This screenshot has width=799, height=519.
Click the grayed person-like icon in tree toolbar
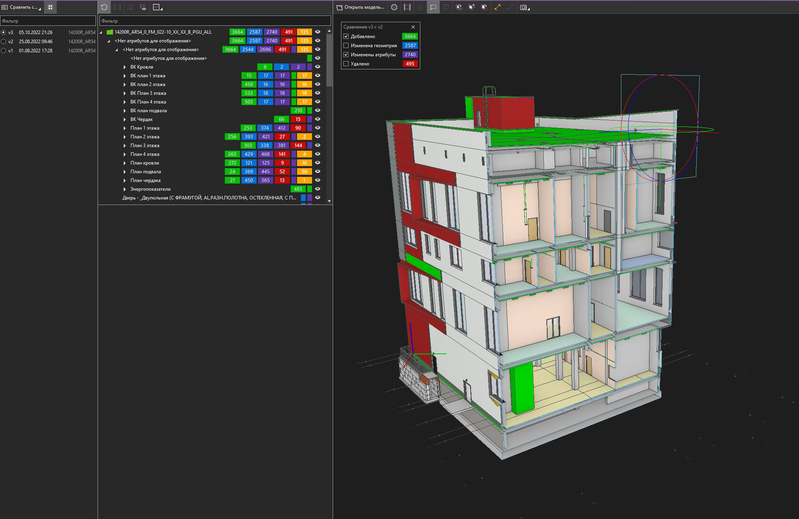[x=130, y=7]
